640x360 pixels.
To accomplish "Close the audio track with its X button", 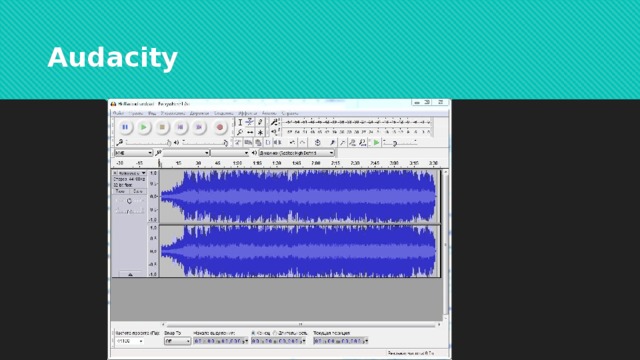I will click(115, 173).
